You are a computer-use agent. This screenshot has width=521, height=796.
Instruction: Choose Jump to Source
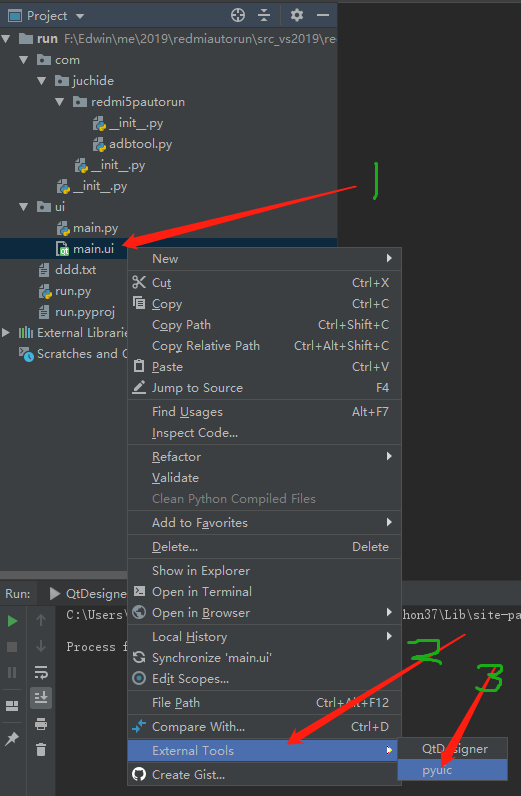click(x=264, y=388)
